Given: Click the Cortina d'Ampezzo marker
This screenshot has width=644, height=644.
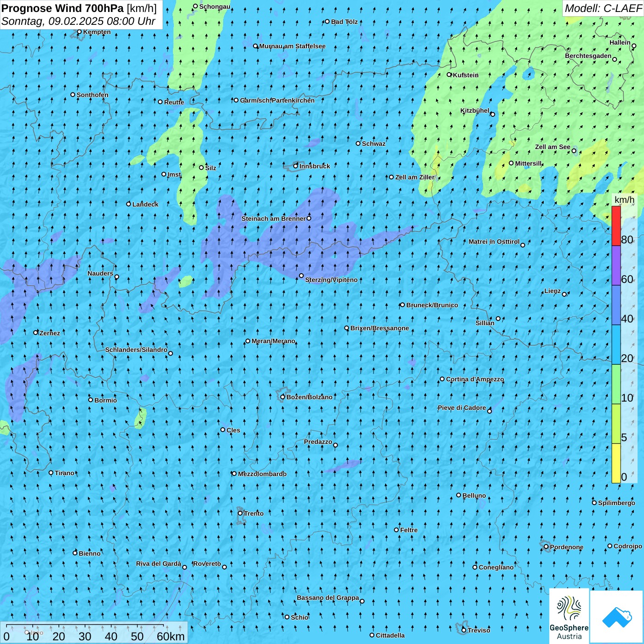Looking at the screenshot, I should click(442, 379).
